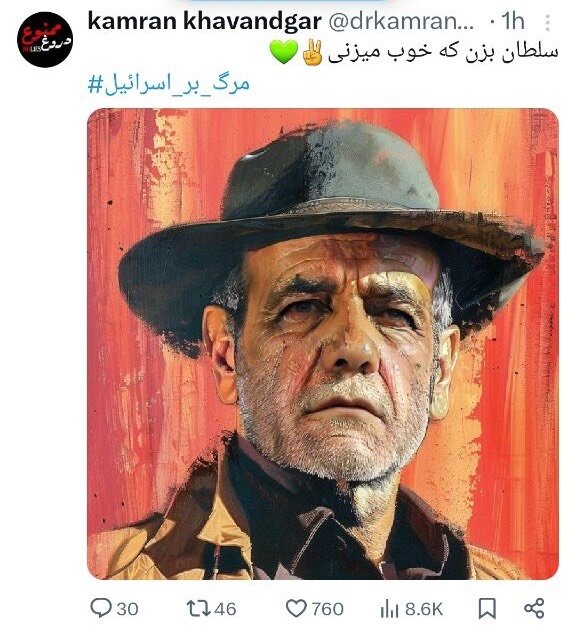Click the @drkamran... handle
The height and width of the screenshot is (629, 576).
401,22
